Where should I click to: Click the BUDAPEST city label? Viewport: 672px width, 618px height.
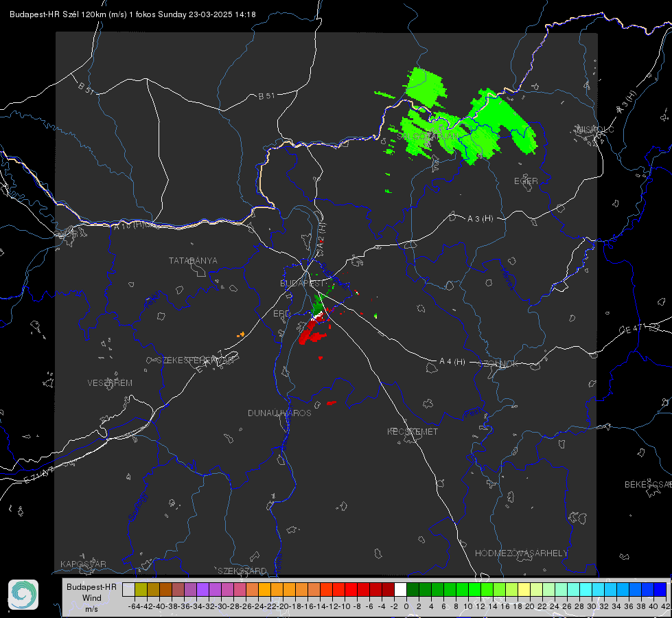[303, 284]
